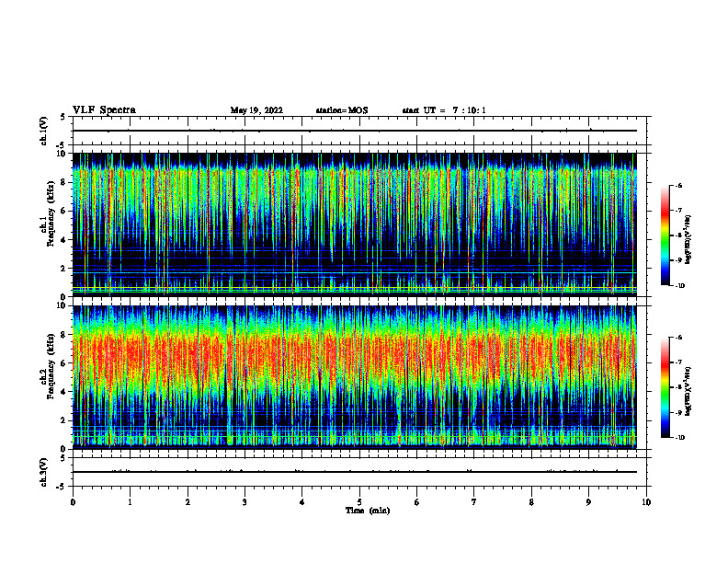The width and height of the screenshot is (728, 563).
Task: Click the "VLF Spectra" plot title
Action: point(104,110)
